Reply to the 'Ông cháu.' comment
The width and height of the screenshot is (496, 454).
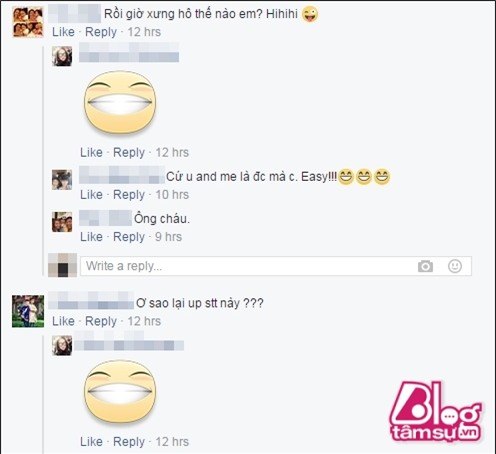click(129, 237)
